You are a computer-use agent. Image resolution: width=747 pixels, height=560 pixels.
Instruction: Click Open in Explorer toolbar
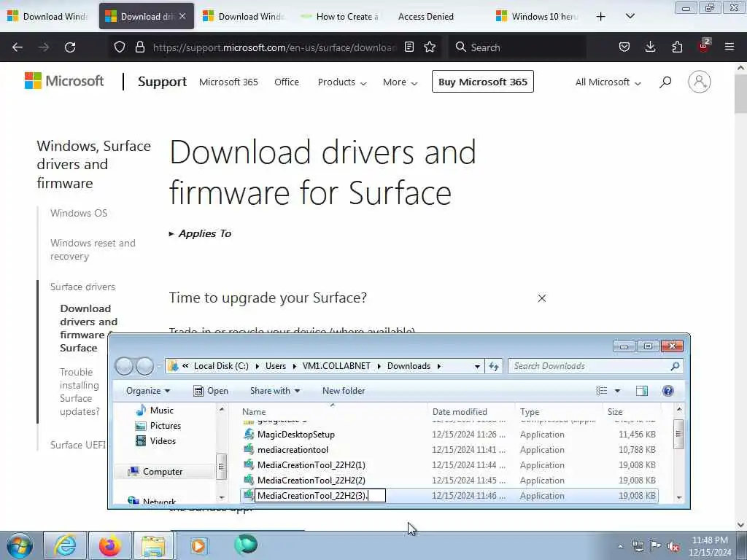pyautogui.click(x=211, y=391)
